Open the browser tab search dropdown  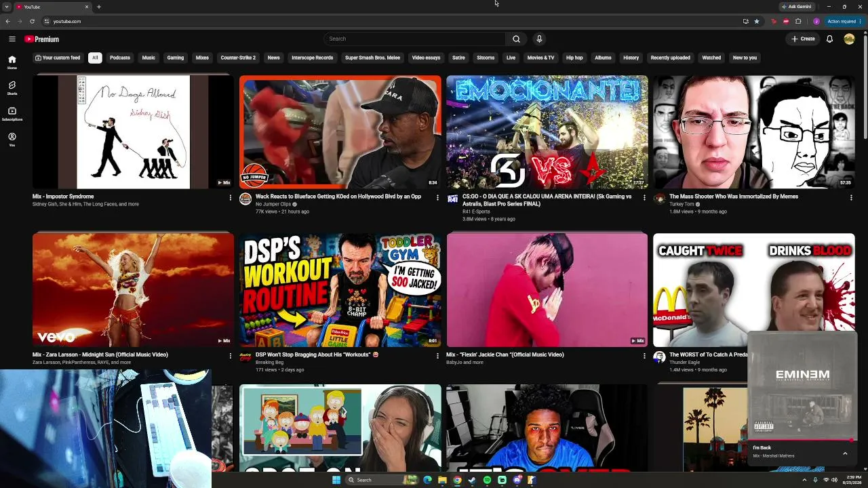coord(7,7)
